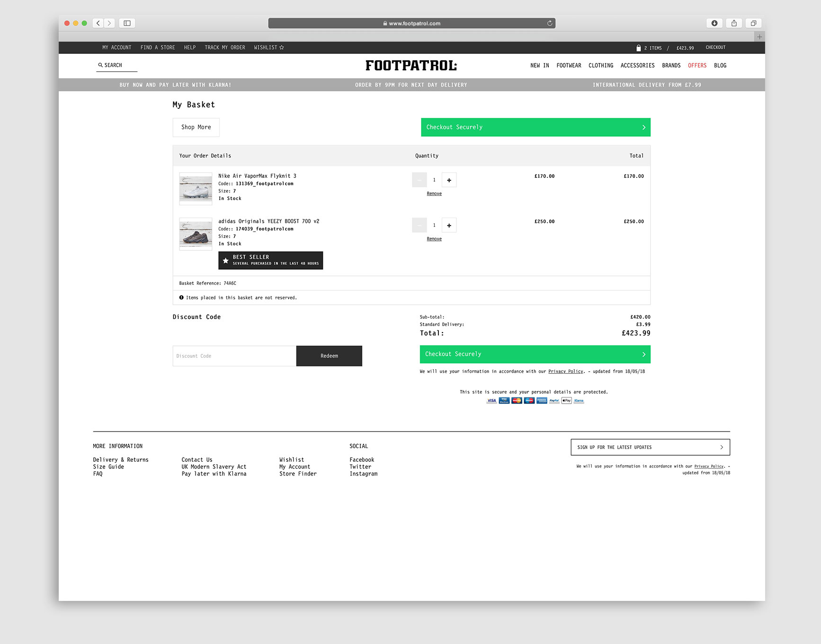Go back using Safari's back arrow
Screen dimensions: 821x644
tap(98, 23)
